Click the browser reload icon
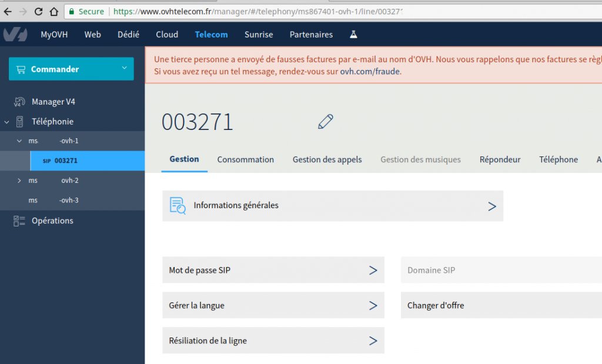Image resolution: width=602 pixels, height=364 pixels. point(38,10)
